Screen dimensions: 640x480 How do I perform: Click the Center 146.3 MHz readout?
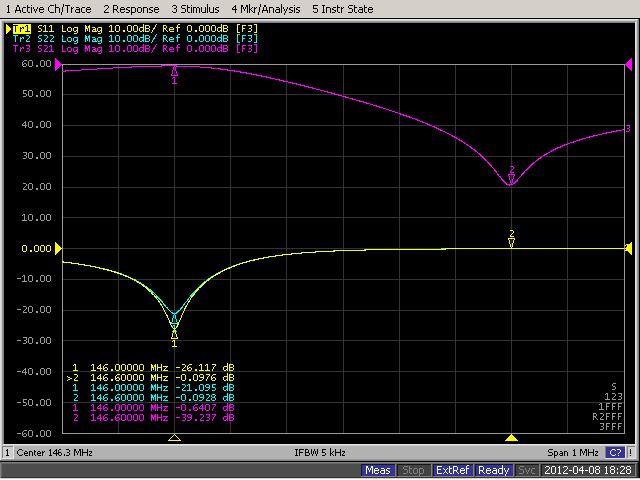click(x=54, y=453)
